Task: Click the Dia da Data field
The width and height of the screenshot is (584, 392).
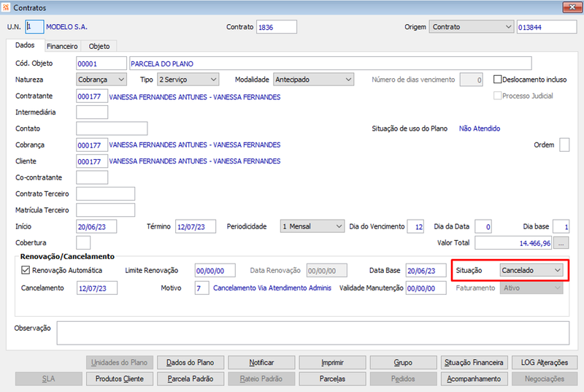Action: pos(483,226)
